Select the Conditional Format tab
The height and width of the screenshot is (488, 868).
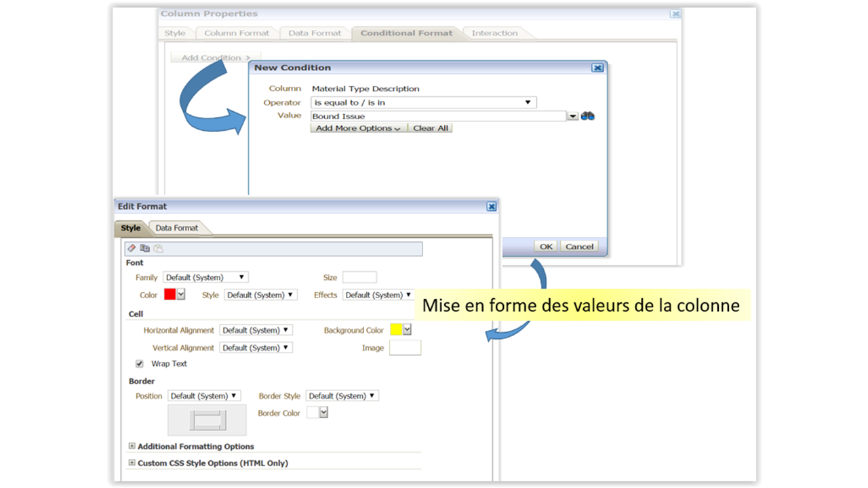(406, 33)
